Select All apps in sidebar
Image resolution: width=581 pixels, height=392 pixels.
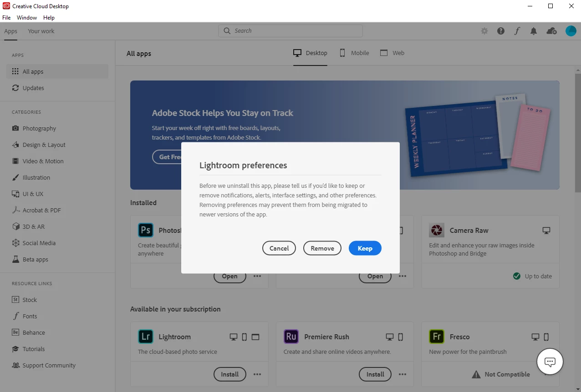pyautogui.click(x=57, y=71)
